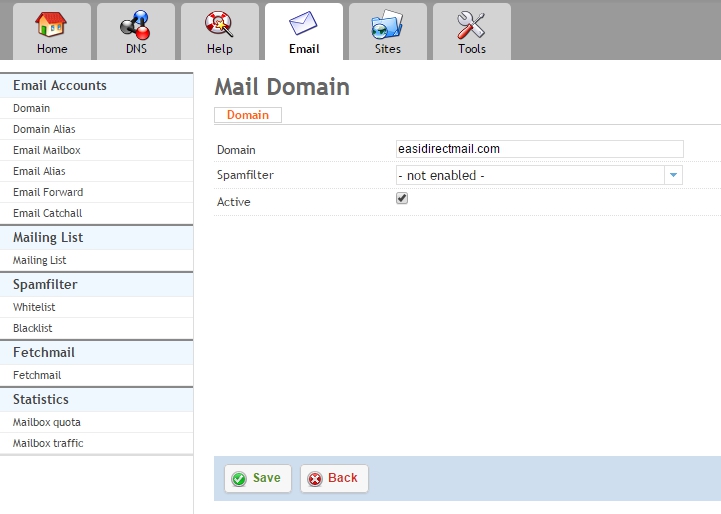Open Blacklist under Spamfilter
This screenshot has height=514, width=721.
33,328
